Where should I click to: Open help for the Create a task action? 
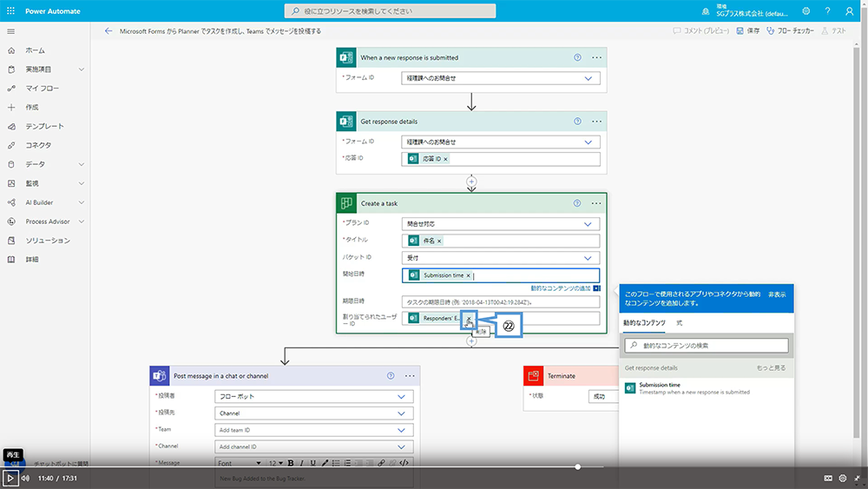coord(577,203)
